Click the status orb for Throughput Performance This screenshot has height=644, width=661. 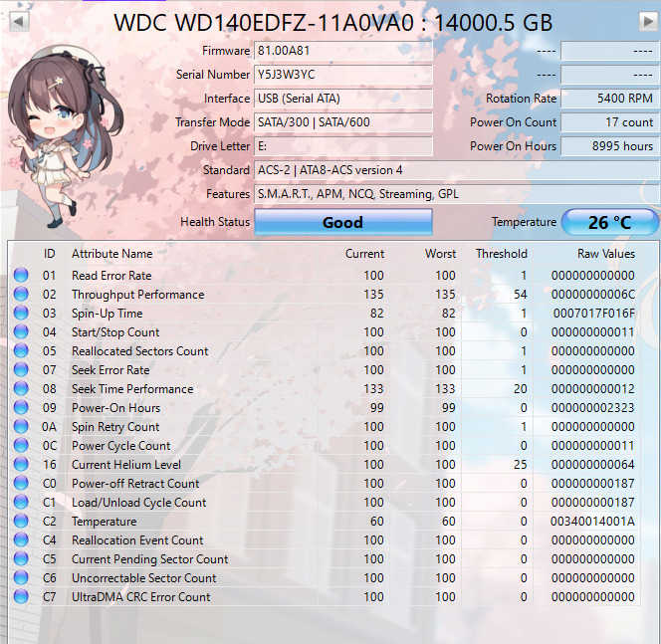point(21,294)
